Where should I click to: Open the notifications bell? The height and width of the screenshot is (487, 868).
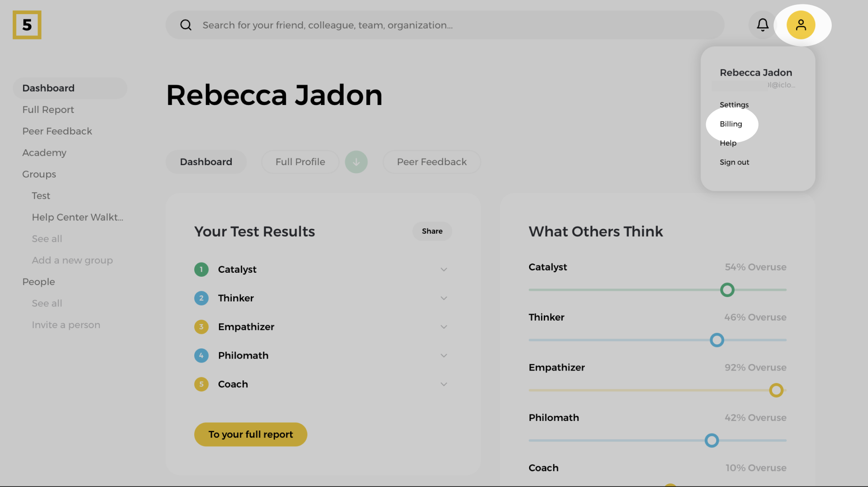[x=762, y=25]
